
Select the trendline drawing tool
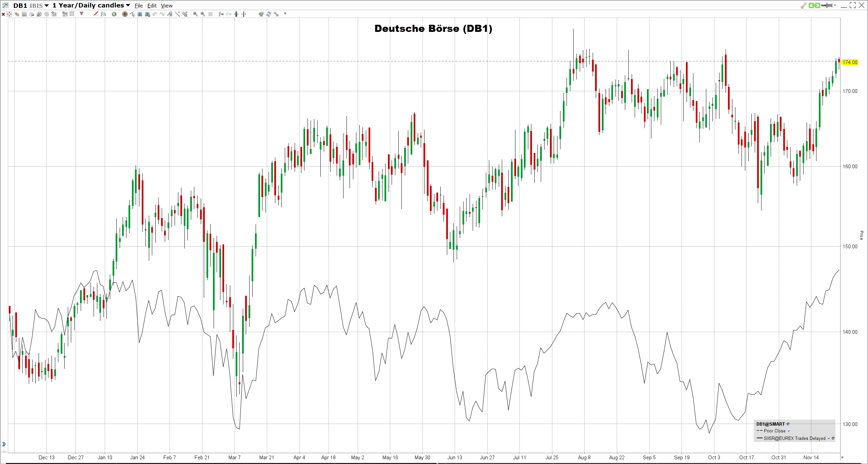click(177, 14)
